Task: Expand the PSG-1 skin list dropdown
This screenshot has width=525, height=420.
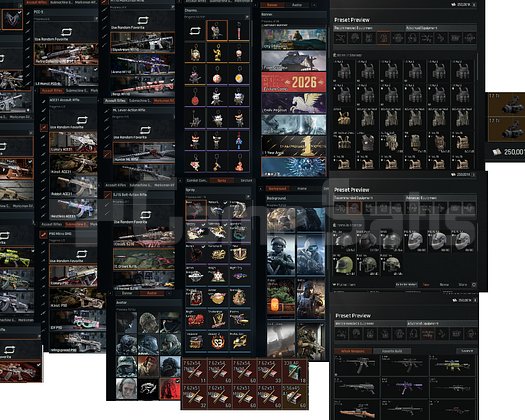Action: [x=95, y=19]
